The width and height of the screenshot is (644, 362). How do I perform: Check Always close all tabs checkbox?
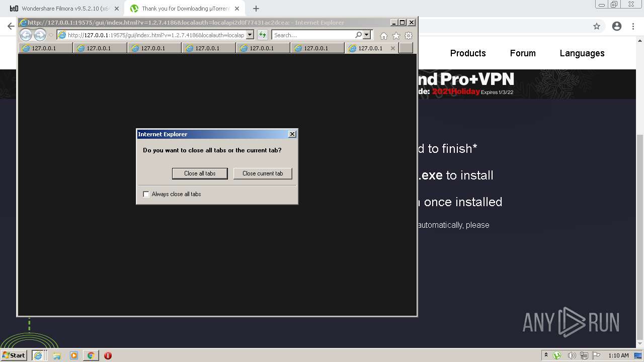[x=146, y=194]
